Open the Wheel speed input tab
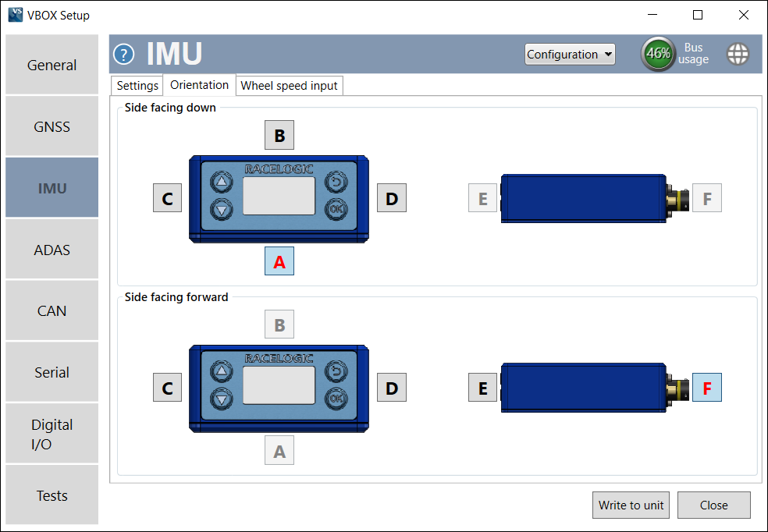 click(x=289, y=85)
